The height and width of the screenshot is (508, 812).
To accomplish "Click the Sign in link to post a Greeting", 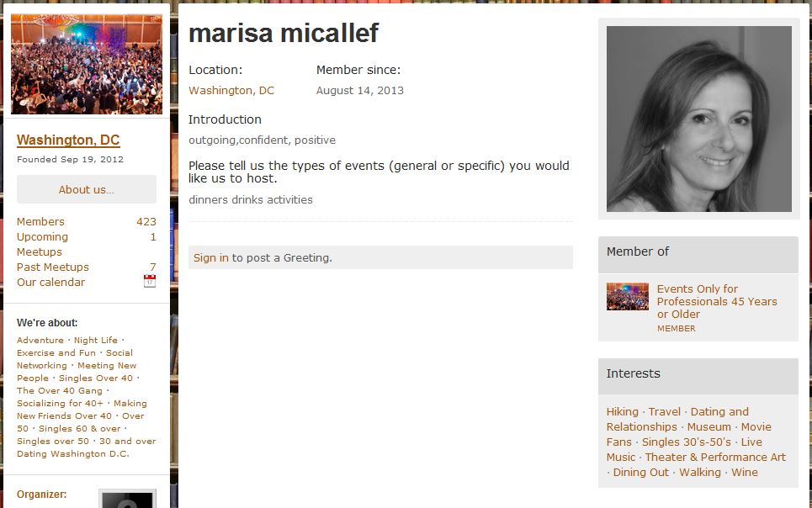I will (x=210, y=258).
